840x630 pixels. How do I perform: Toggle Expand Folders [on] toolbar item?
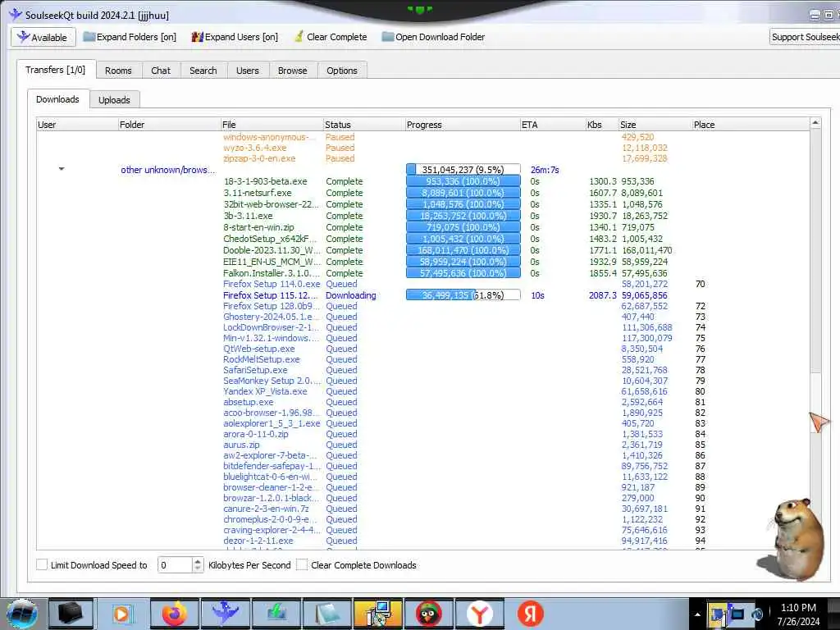pos(130,37)
